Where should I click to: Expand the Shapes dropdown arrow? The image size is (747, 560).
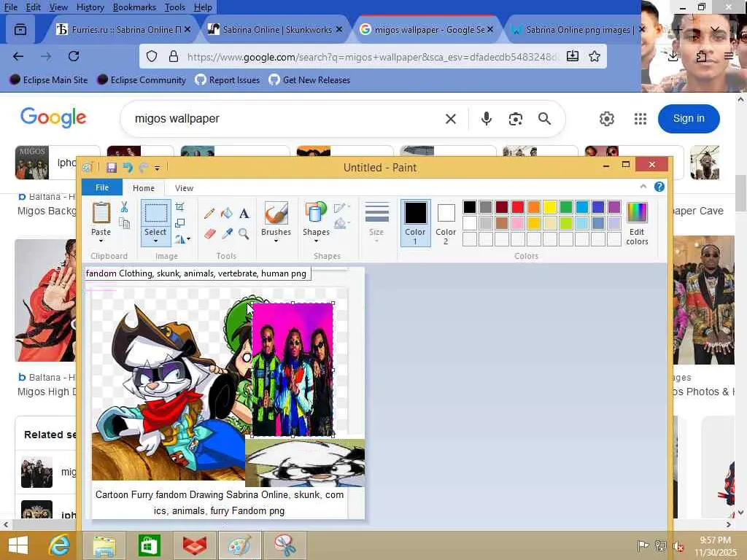coord(316,241)
